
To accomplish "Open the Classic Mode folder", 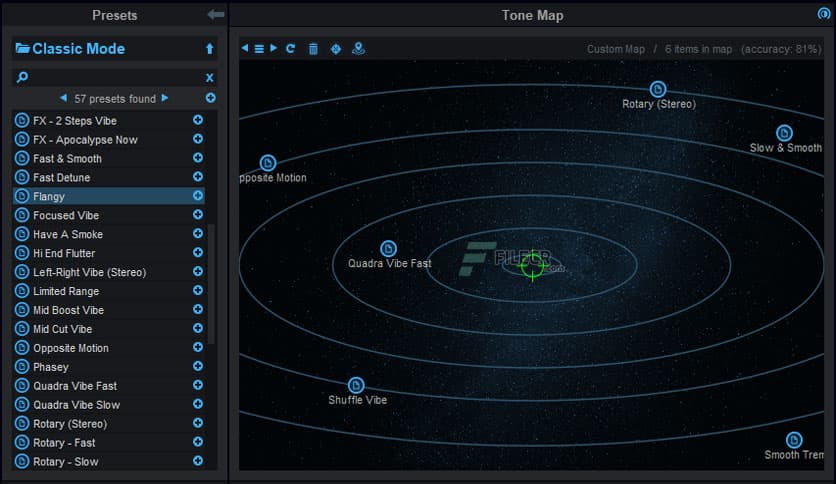I will [x=70, y=49].
